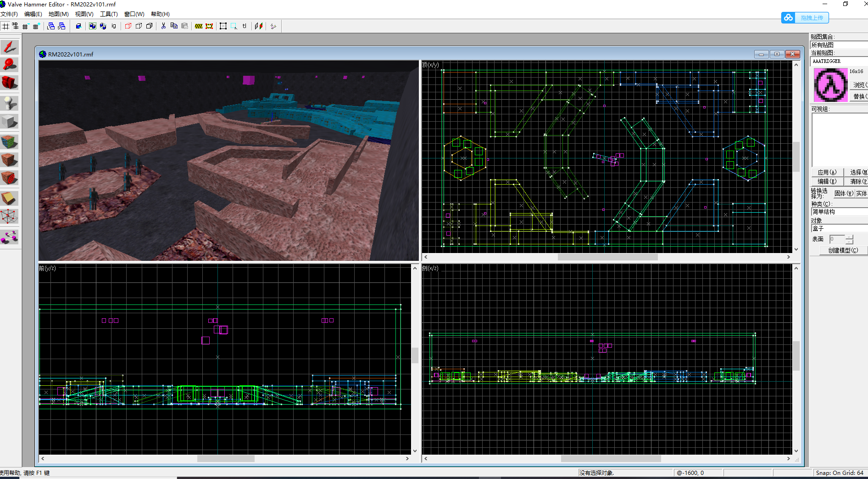Click the larger grid size icon

tap(36, 26)
